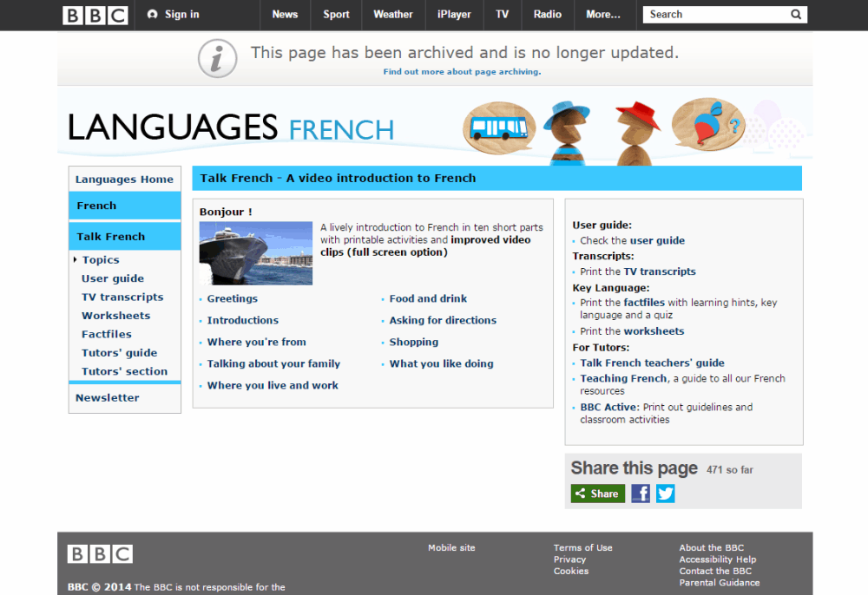The image size is (868, 595).
Task: Open Sport in the top navigation
Action: click(336, 15)
